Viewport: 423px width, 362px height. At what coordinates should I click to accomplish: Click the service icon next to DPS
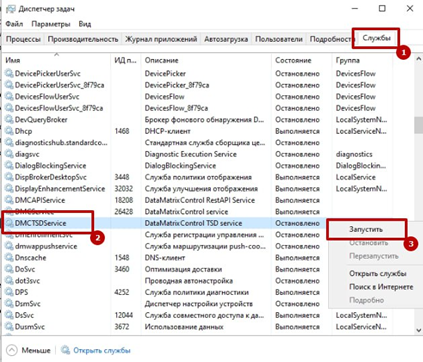(x=9, y=292)
